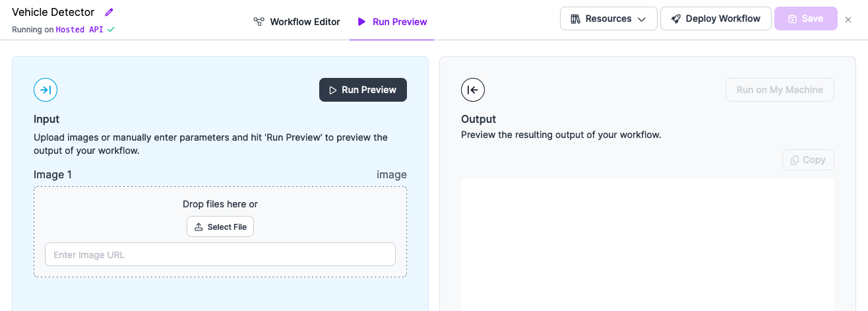Image resolution: width=868 pixels, height=311 pixels.
Task: Select the Run Preview tab
Action: (392, 22)
